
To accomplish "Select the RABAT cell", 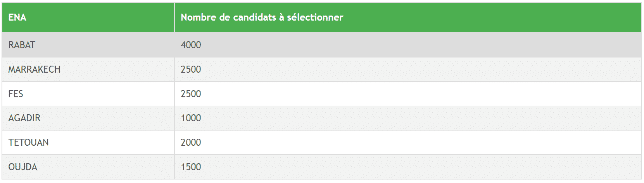I will tap(88, 45).
